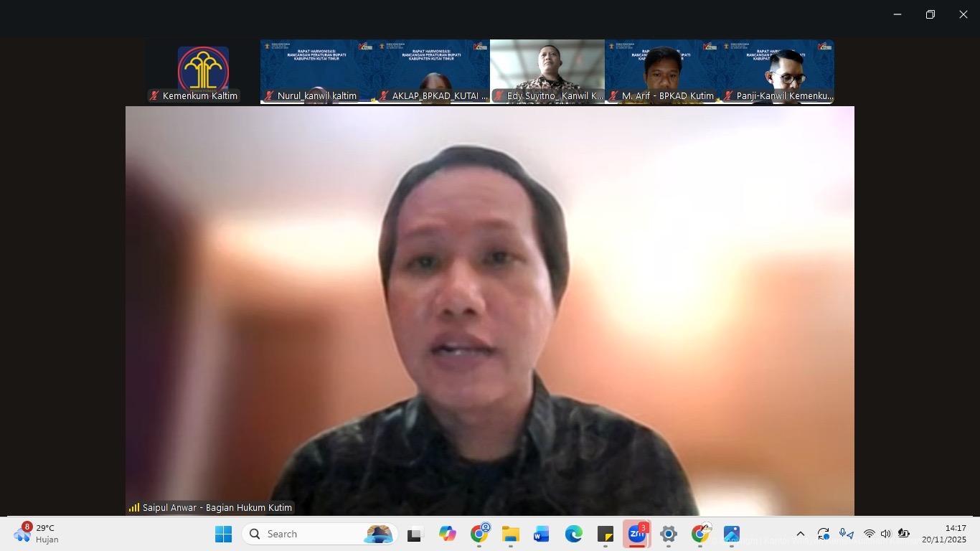The image size is (980, 551).
Task: Launch Microsoft Word from the taskbar
Action: coord(542,534)
